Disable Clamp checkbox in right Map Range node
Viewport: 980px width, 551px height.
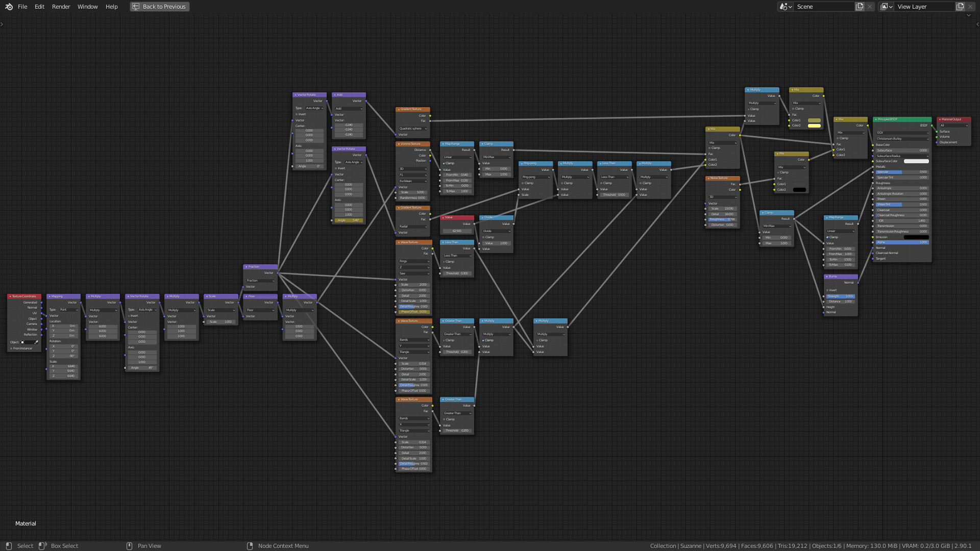click(x=827, y=237)
